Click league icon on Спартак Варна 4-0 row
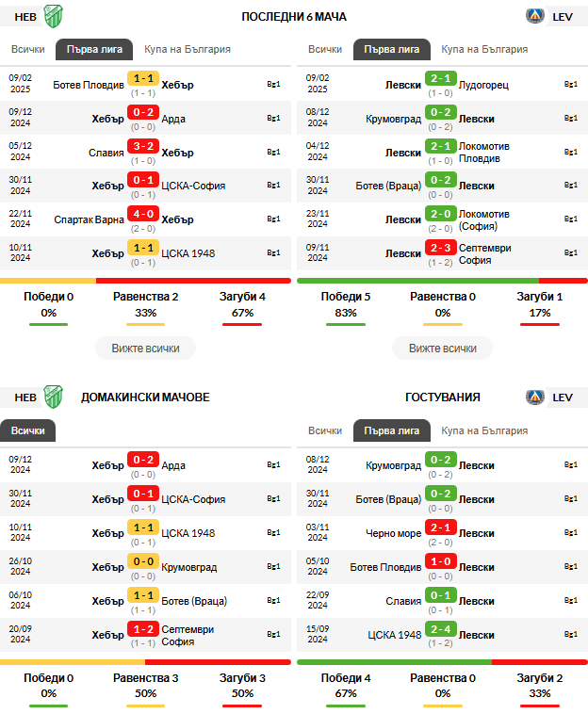The width and height of the screenshot is (588, 714). point(273,219)
